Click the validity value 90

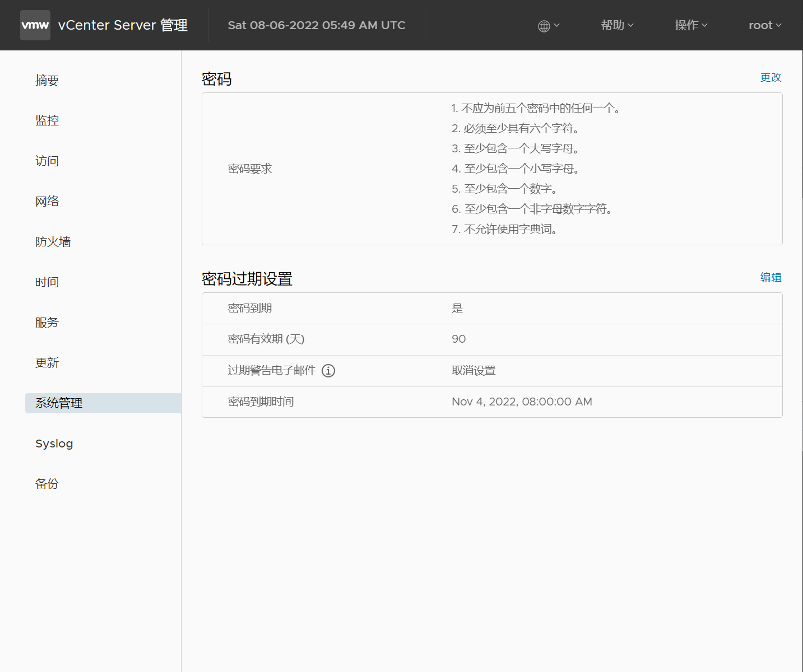point(459,339)
